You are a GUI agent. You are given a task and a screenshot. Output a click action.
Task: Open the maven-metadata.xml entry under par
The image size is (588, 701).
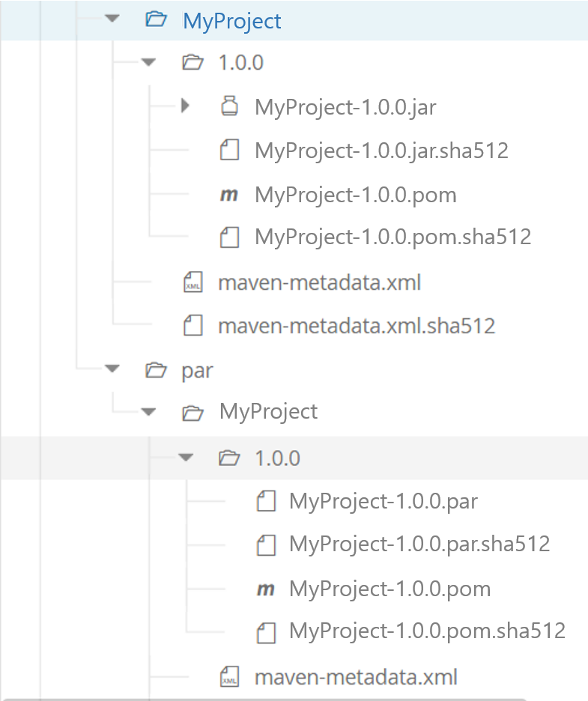coord(355,676)
